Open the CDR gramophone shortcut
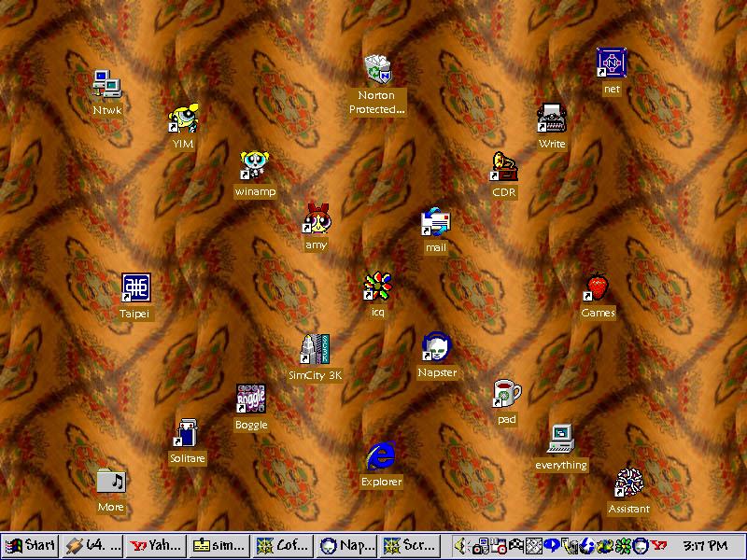 click(x=504, y=167)
